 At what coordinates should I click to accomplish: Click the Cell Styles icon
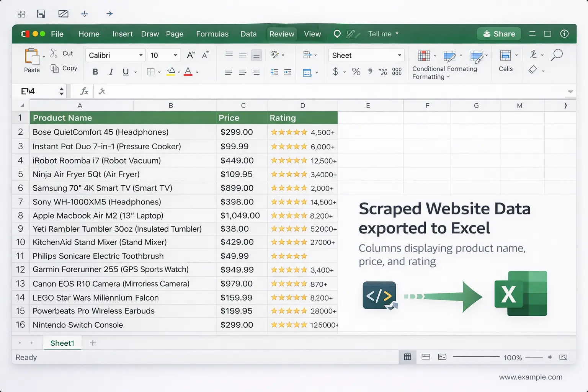coord(476,57)
